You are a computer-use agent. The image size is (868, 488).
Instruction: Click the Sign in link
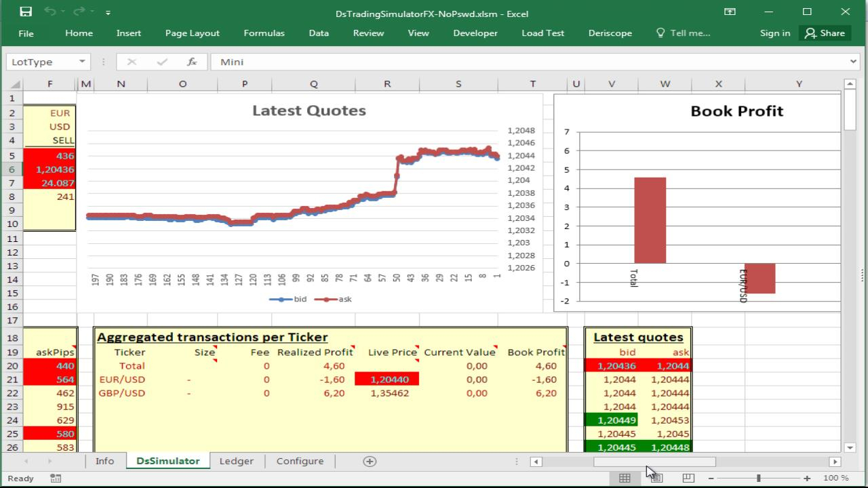(775, 33)
